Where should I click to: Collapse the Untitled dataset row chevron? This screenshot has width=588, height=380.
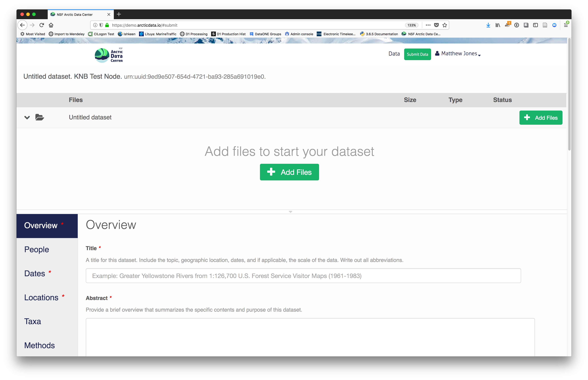[27, 117]
